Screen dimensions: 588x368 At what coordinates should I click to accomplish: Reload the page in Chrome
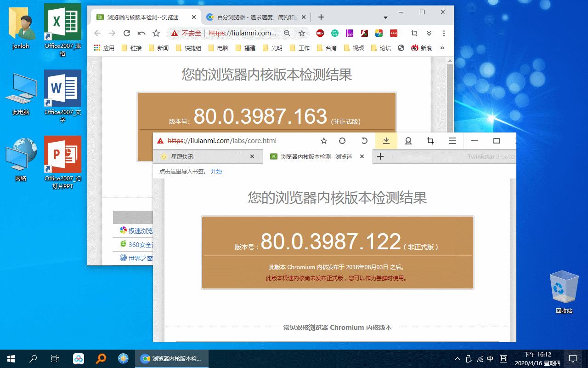pos(127,33)
